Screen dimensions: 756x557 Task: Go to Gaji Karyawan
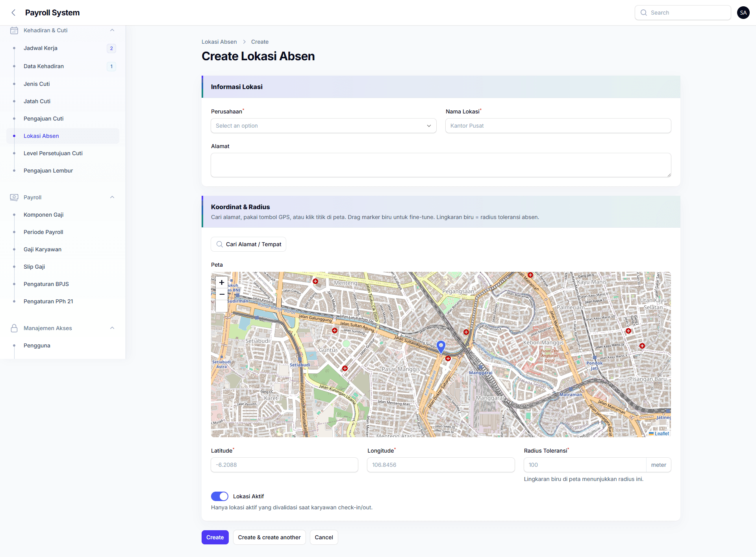(63, 249)
